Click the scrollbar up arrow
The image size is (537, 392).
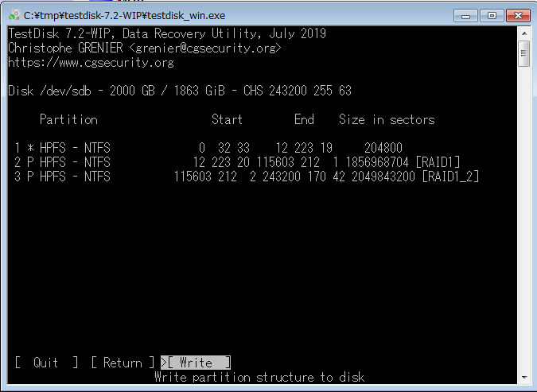523,34
